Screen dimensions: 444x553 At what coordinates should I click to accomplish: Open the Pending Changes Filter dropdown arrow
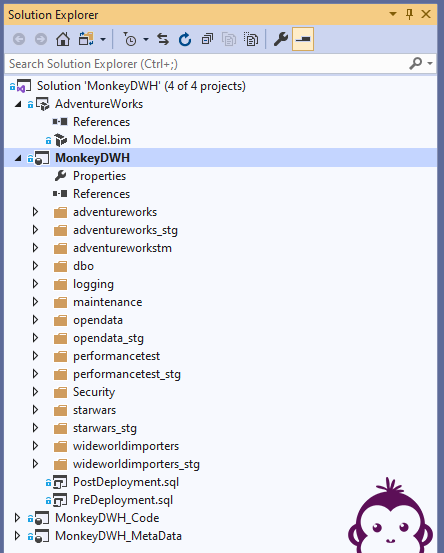click(146, 39)
